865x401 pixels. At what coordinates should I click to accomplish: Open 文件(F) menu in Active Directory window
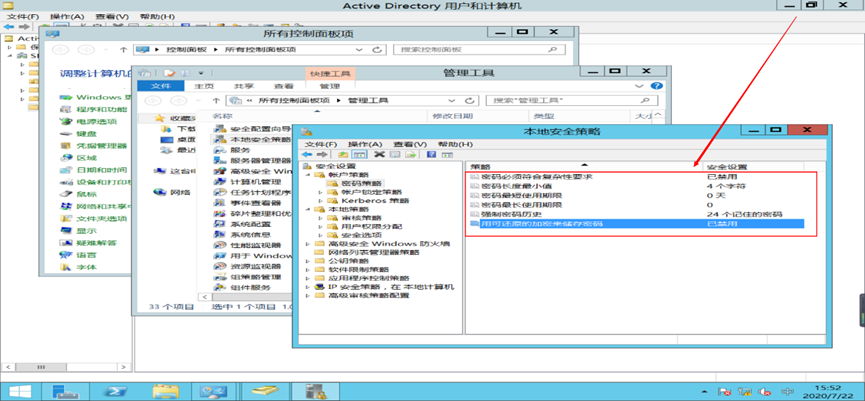pos(23,17)
